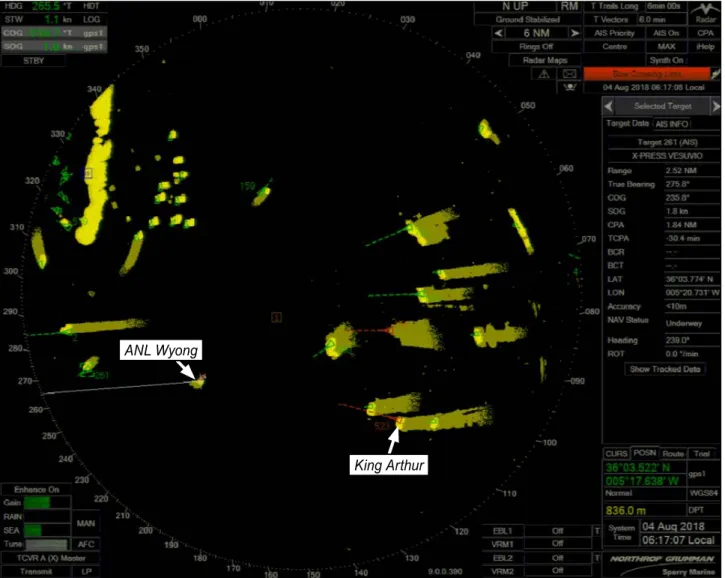
Task: Switch to the Target Data tab
Action: (627, 123)
